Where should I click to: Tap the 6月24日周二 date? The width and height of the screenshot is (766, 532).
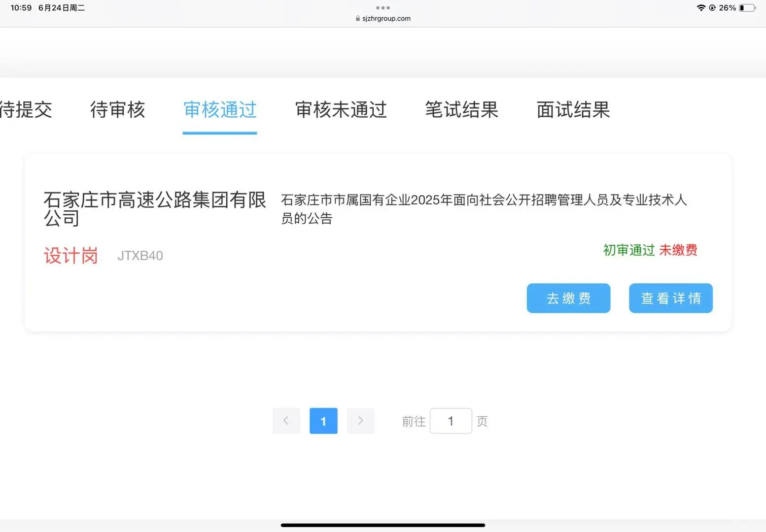[62, 8]
